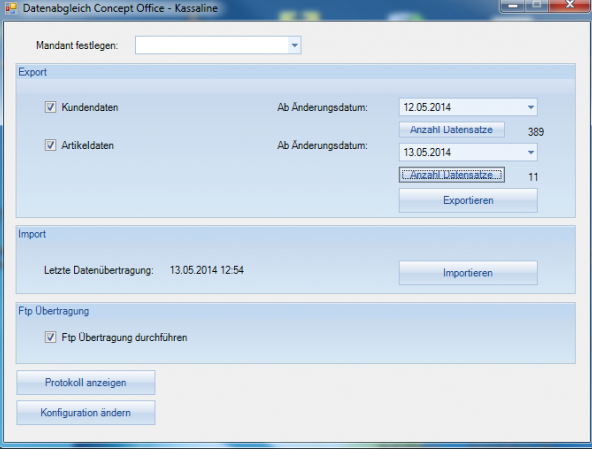Screen dimensions: 592x449
Task: Open Protokoll anzeigen
Action: [x=86, y=383]
